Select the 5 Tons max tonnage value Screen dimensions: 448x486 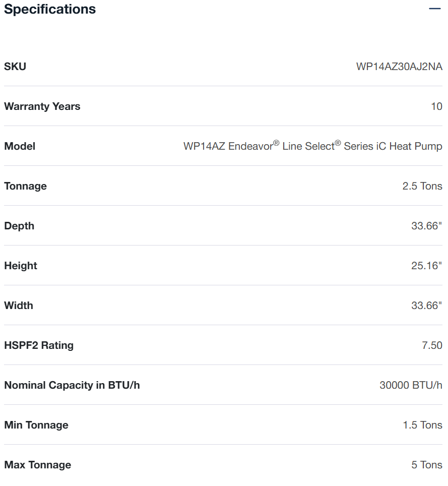tap(426, 465)
